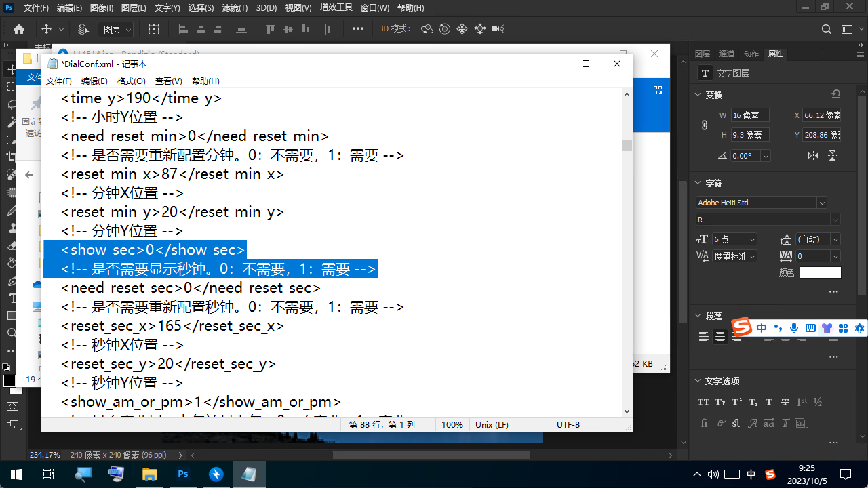Click the vertical flip icon in Transform
The image size is (868, 488).
click(832, 156)
